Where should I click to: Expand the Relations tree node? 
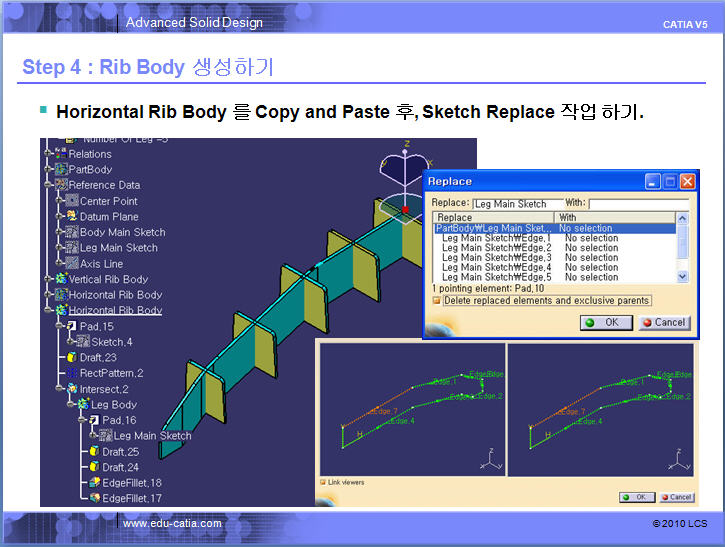(47, 154)
